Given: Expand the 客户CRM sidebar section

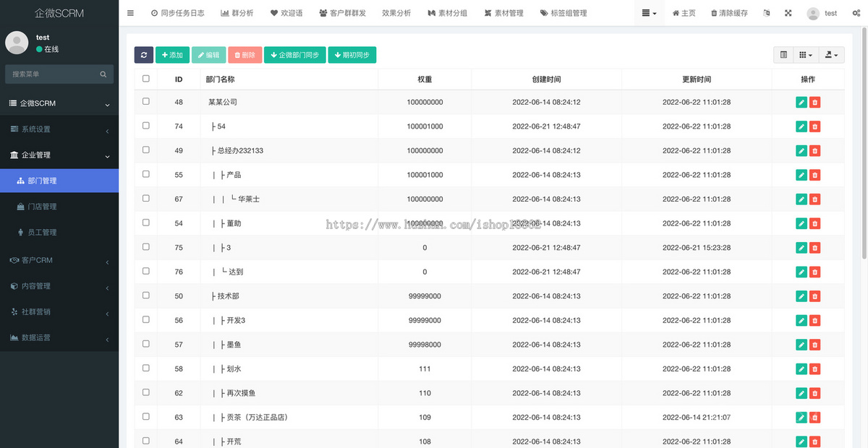Looking at the screenshot, I should click(59, 259).
